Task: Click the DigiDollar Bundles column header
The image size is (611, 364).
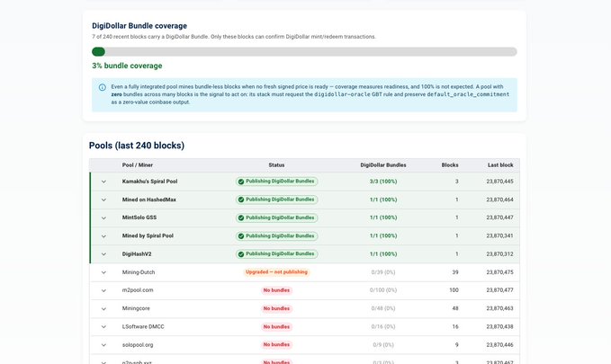Action: pyautogui.click(x=383, y=165)
